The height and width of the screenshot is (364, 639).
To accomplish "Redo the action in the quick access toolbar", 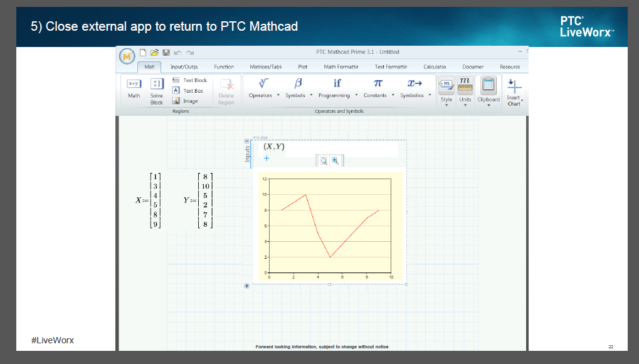I will click(190, 53).
